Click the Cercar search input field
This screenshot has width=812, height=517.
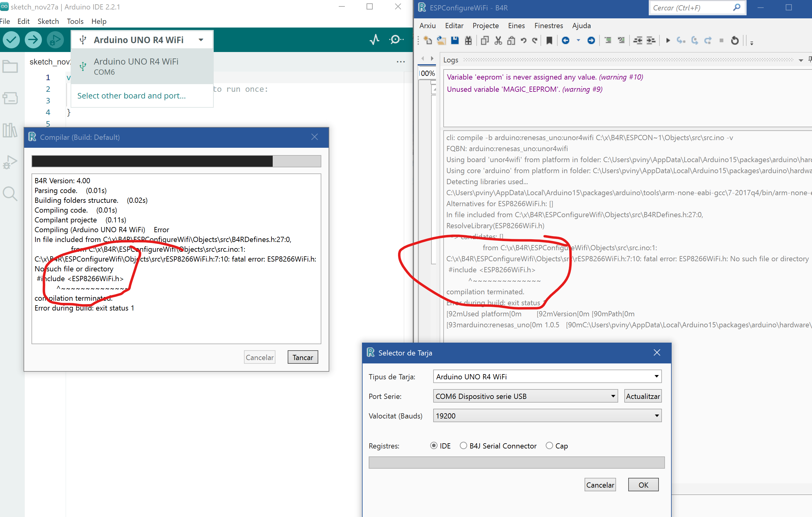(x=691, y=8)
